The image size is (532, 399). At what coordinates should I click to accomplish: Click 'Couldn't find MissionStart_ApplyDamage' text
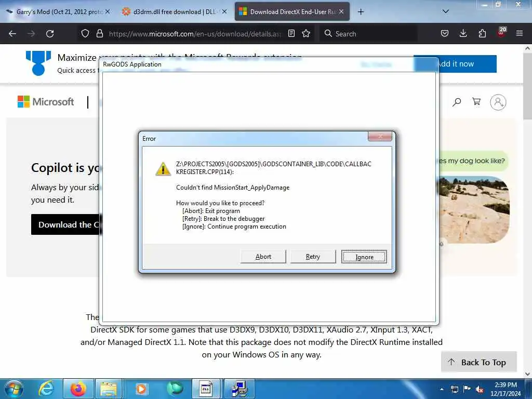[233, 187]
